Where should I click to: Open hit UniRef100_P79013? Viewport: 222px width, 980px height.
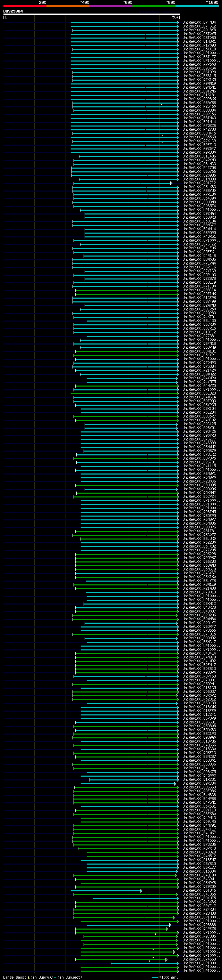(199, 592)
